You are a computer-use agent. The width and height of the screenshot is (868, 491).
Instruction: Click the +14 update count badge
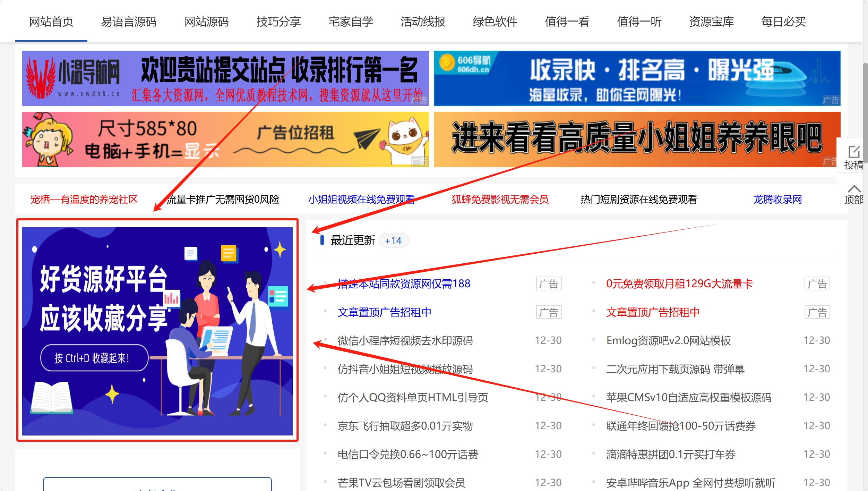click(x=393, y=240)
